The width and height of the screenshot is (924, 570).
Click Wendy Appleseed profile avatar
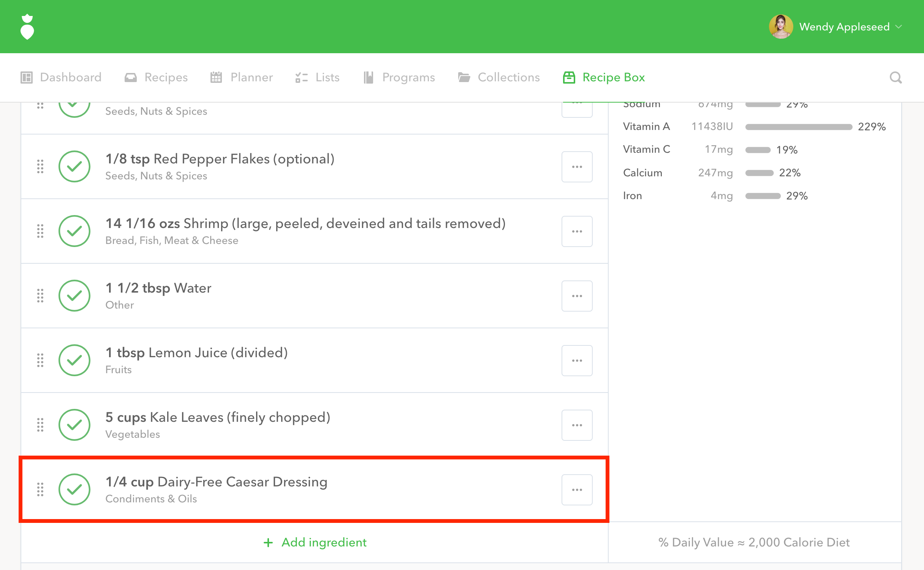pyautogui.click(x=781, y=27)
